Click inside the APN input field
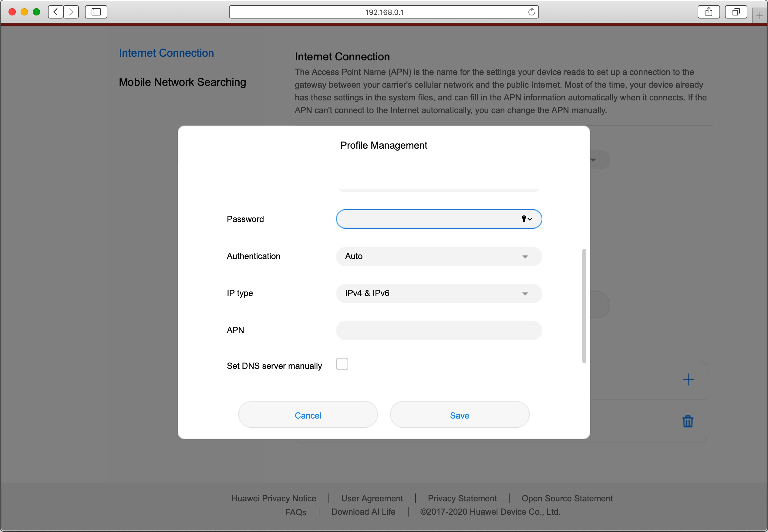Image resolution: width=768 pixels, height=532 pixels. coord(439,330)
